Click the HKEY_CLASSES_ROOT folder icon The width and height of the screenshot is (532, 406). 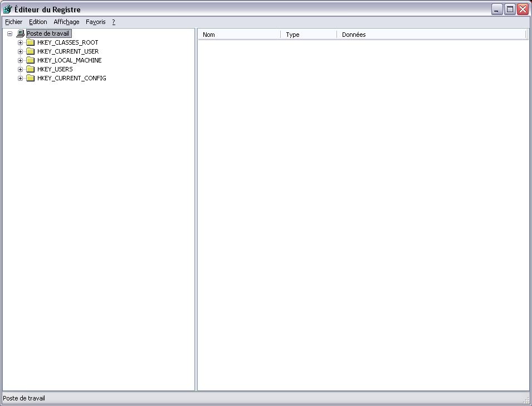(31, 42)
